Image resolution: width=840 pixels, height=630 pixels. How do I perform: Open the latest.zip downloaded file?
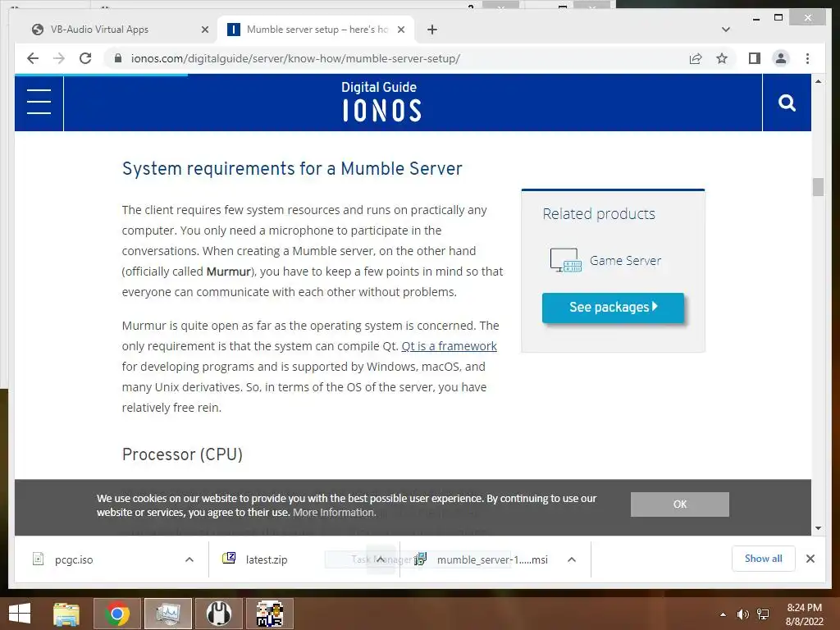(267, 559)
